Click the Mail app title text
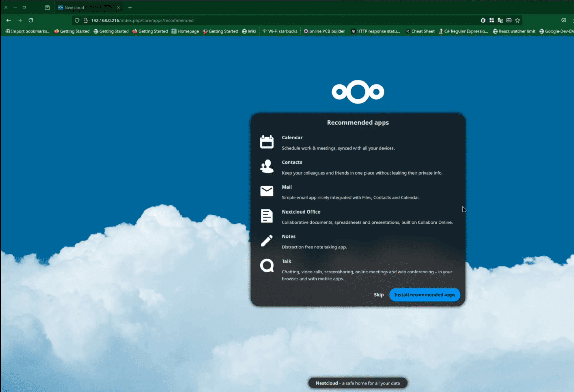Image resolution: width=574 pixels, height=392 pixels. [287, 187]
